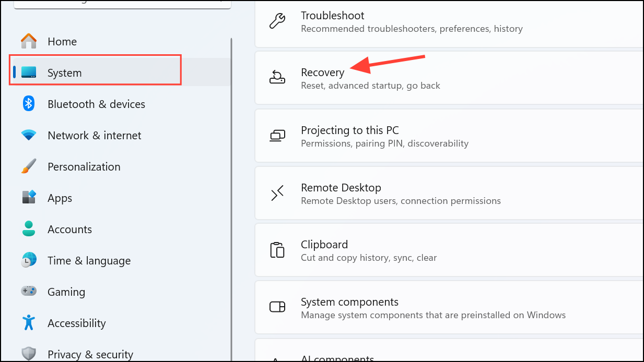Click the Clipboard icon
The width and height of the screenshot is (644, 362).
pyautogui.click(x=277, y=250)
